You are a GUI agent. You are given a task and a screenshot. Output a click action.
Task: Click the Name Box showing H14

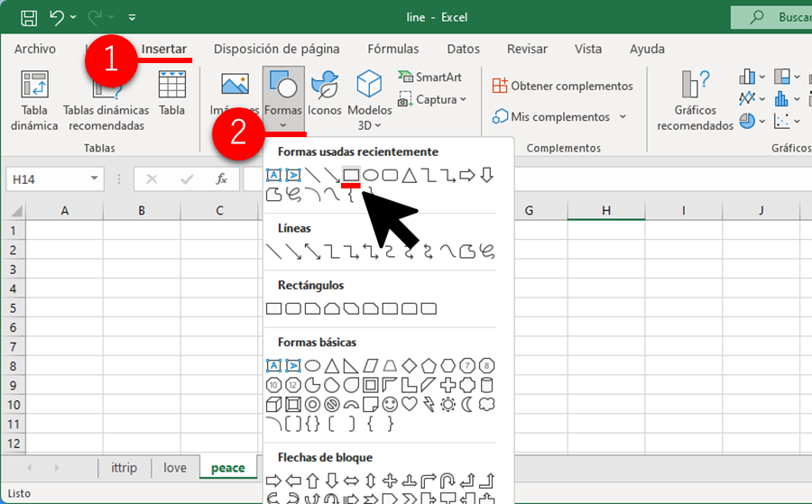[x=55, y=179]
